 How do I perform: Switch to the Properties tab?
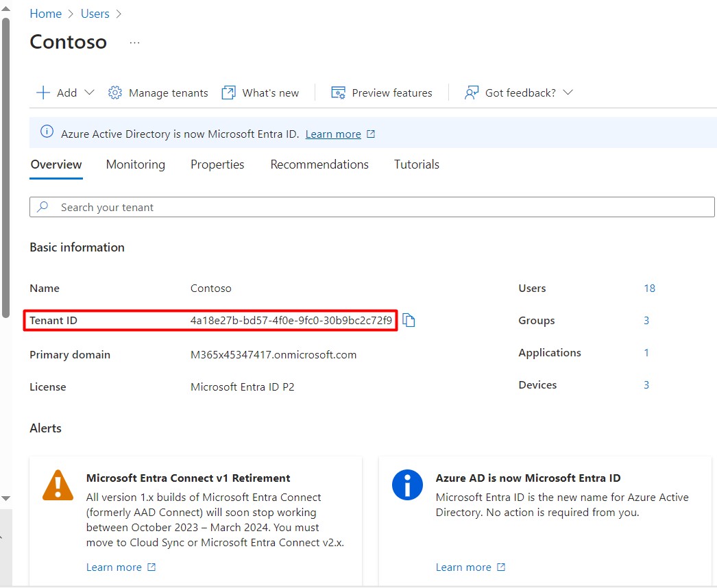point(217,164)
